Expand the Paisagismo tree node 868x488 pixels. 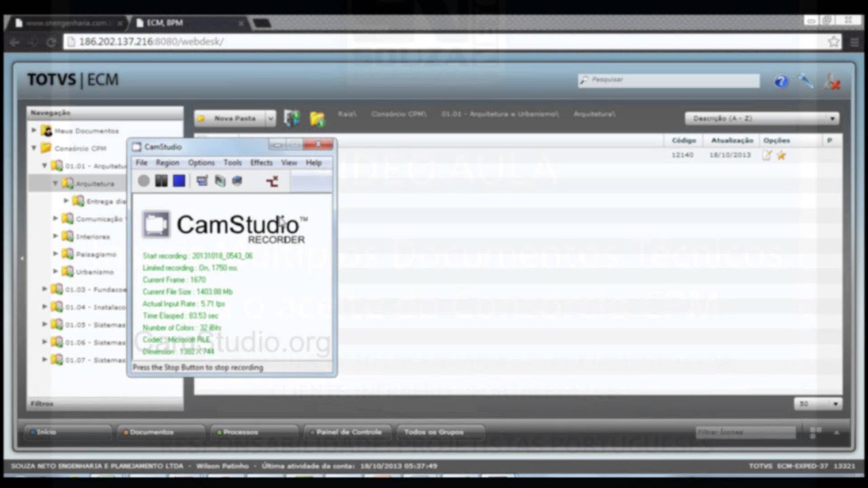click(x=56, y=254)
